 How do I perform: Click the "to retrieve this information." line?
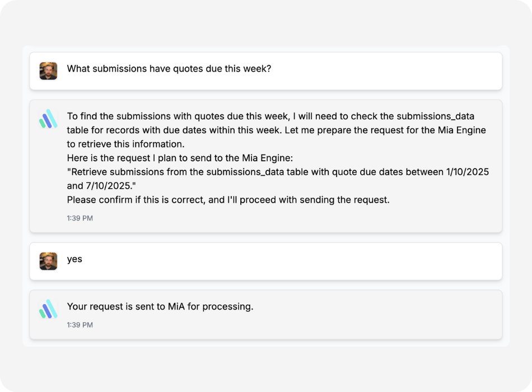(x=125, y=144)
